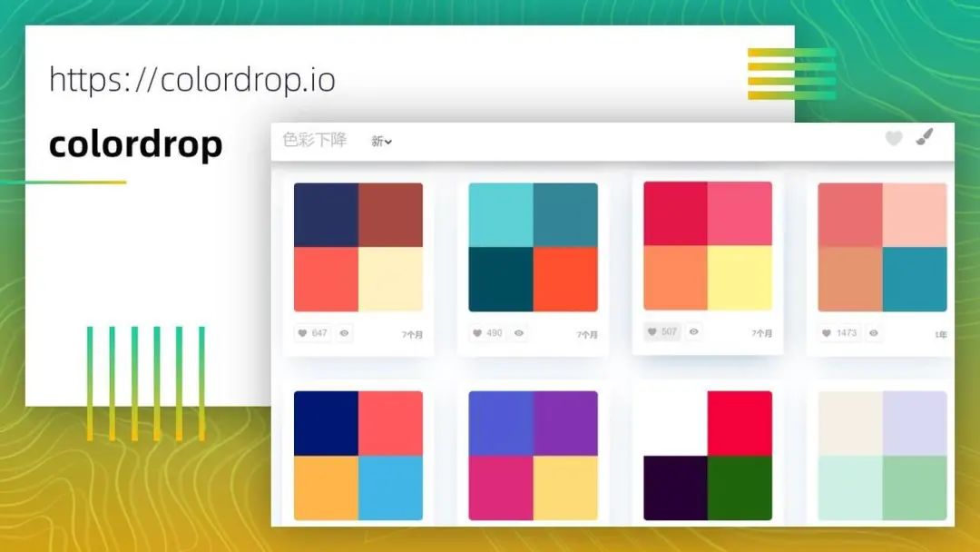Image resolution: width=980 pixels, height=552 pixels.
Task: Like the palette with 647 hearts
Action: (x=312, y=333)
